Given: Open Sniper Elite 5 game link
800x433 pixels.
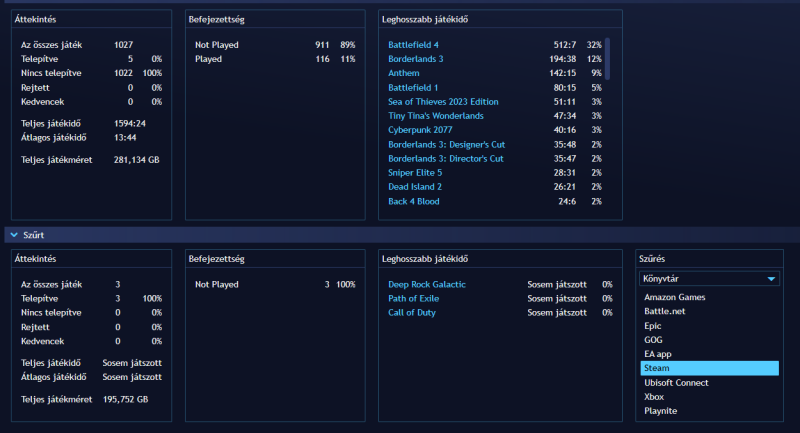Looking at the screenshot, I should point(415,173).
